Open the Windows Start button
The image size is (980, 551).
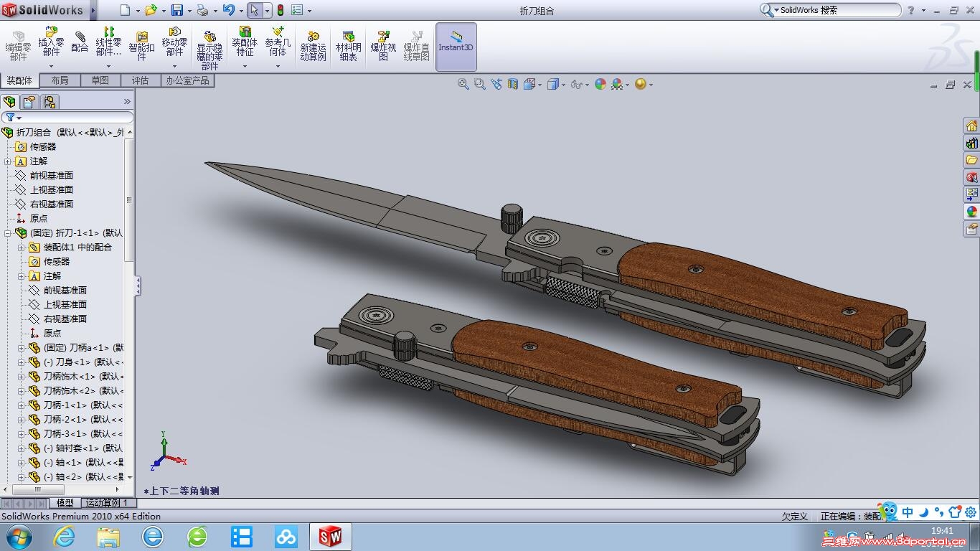(x=18, y=536)
